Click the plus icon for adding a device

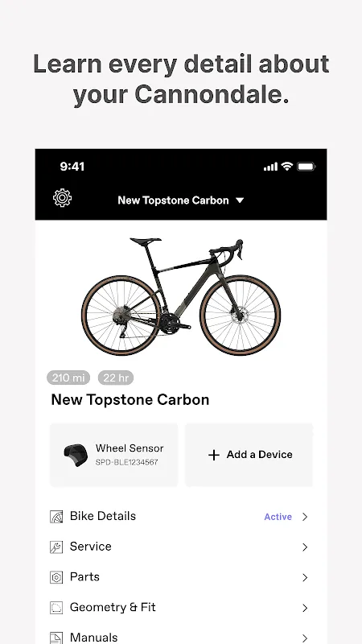click(x=214, y=455)
